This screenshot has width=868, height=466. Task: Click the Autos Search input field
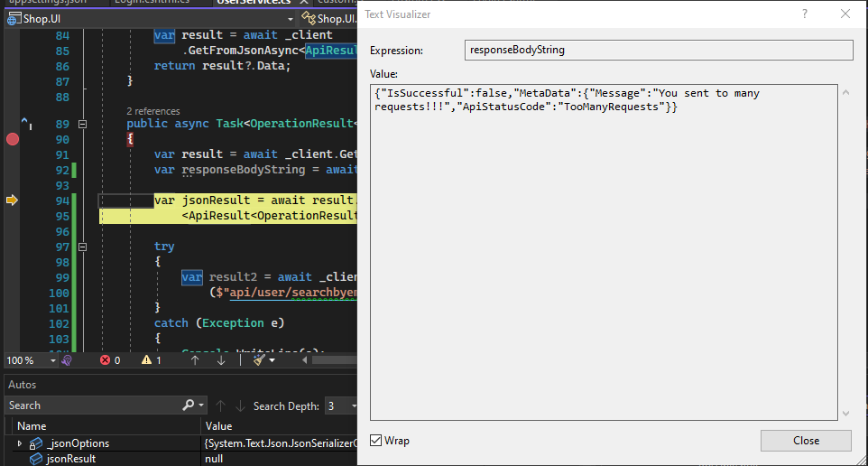tap(93, 405)
